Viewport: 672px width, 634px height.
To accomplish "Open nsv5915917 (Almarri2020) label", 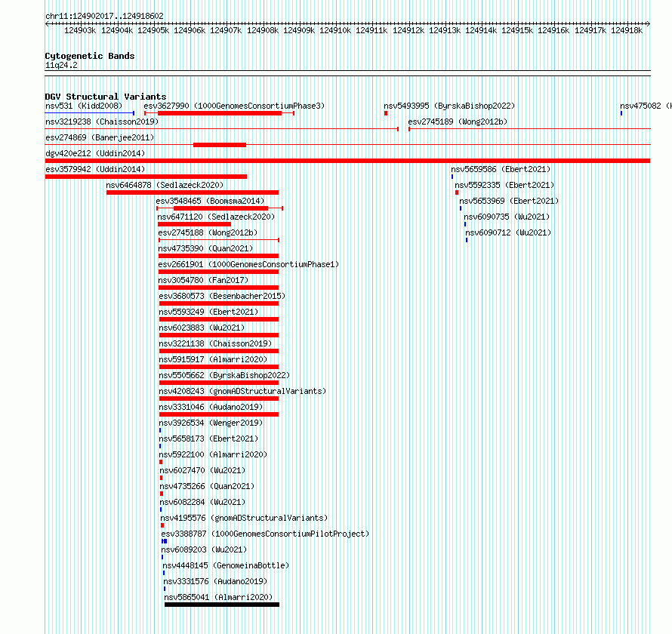I will pyautogui.click(x=213, y=359).
